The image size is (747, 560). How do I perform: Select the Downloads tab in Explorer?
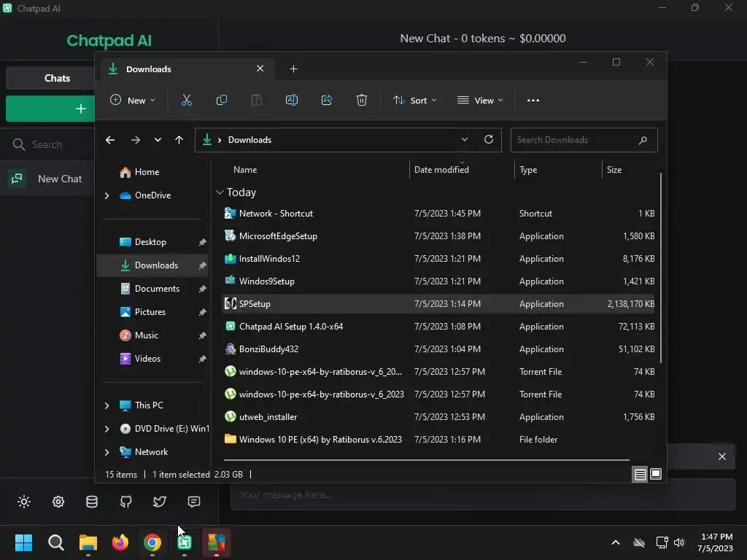coord(187,69)
